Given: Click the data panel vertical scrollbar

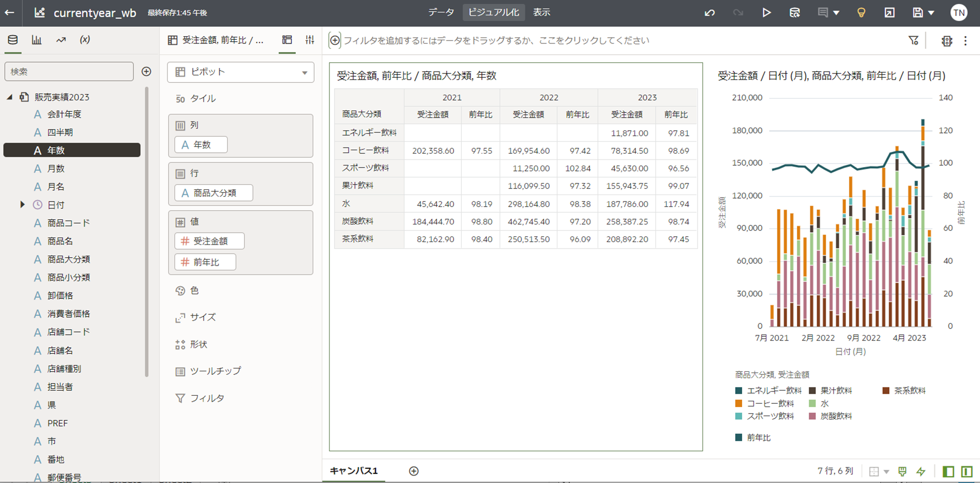Looking at the screenshot, I should coord(147,232).
